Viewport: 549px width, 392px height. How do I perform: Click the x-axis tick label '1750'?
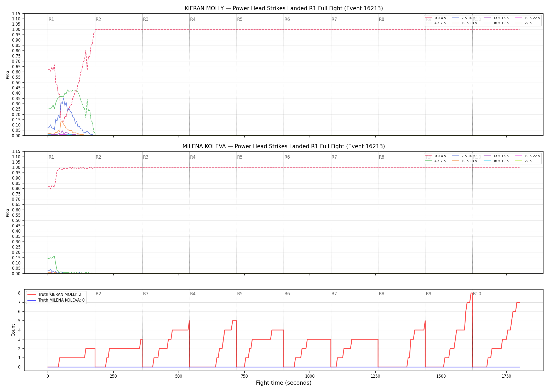[506, 376]
